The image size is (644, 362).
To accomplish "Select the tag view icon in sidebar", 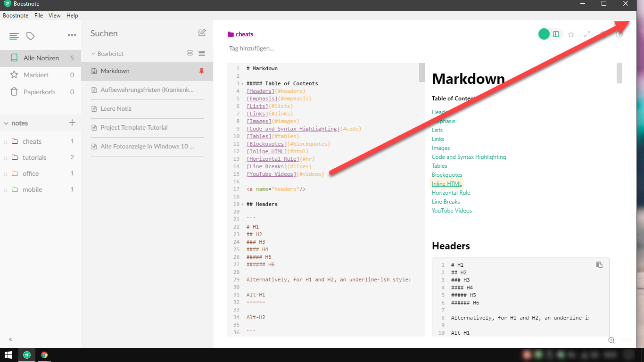I will click(29, 35).
